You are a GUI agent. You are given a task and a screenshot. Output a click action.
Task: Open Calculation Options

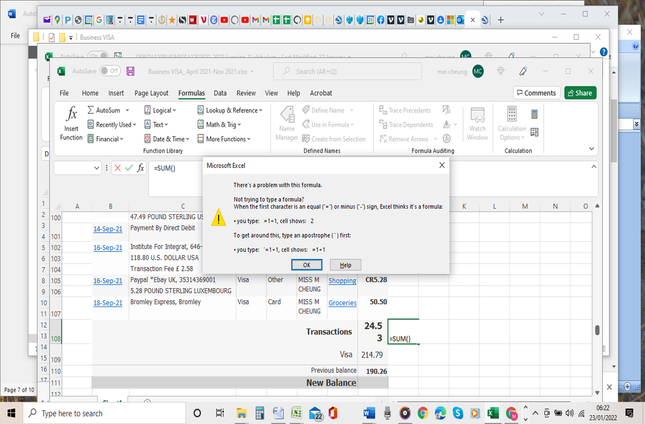(x=512, y=123)
